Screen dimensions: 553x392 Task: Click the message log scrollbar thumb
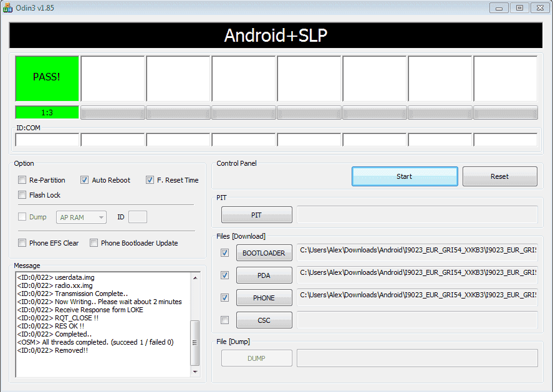195,343
